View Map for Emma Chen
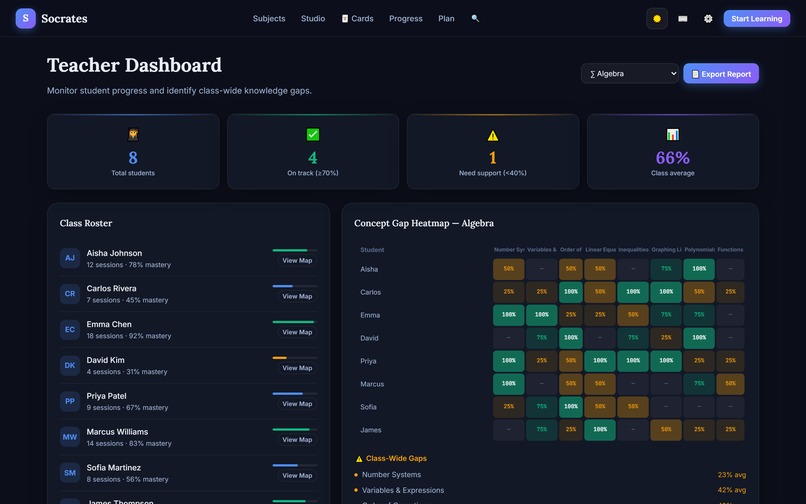 pos(297,332)
